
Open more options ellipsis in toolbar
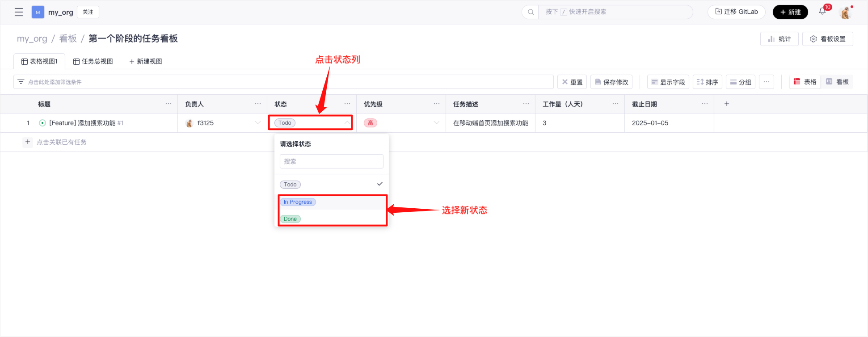767,82
